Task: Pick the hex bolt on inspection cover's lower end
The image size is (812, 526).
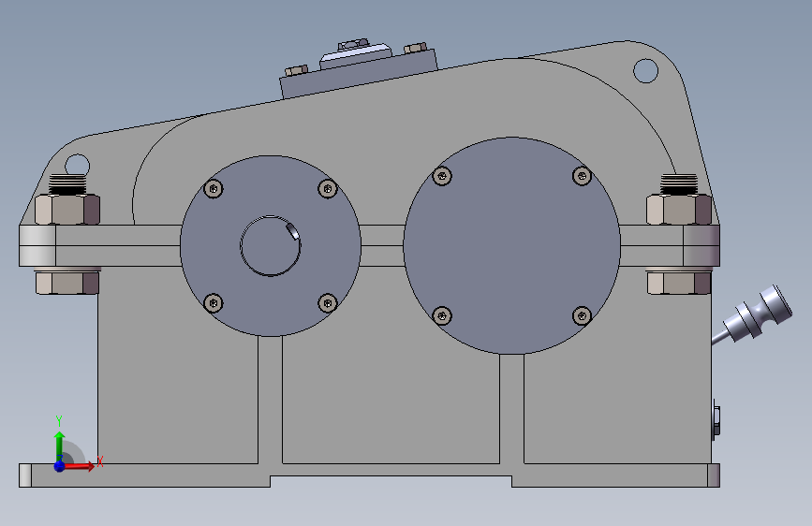Action: click(296, 70)
